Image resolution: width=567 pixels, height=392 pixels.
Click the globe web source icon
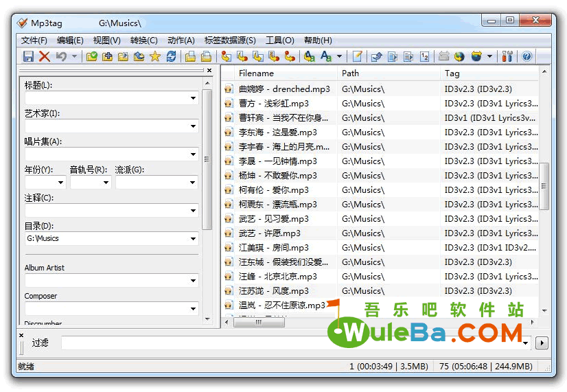459,56
